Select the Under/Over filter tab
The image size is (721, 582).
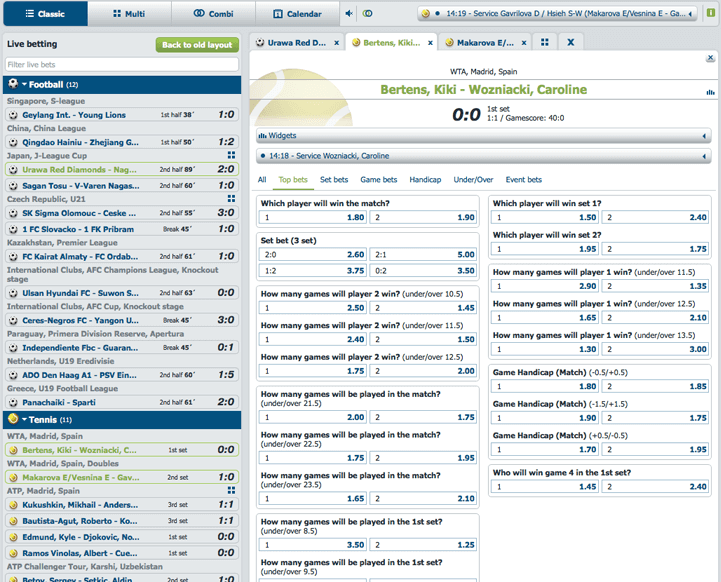pos(473,180)
